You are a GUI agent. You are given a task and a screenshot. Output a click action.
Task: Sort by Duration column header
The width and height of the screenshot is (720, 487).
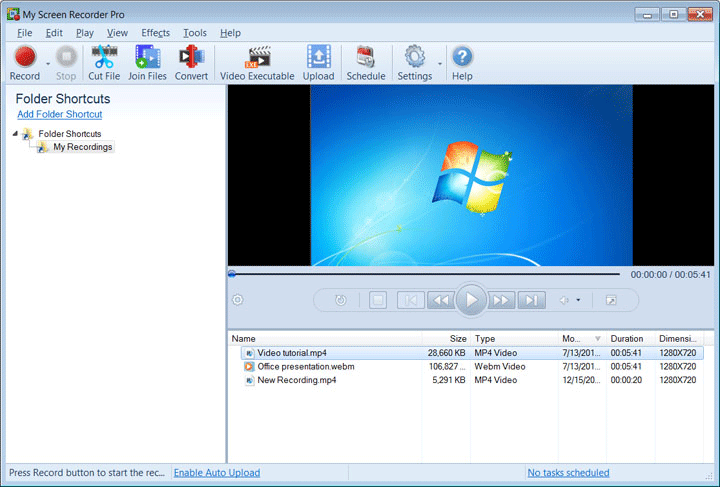pyautogui.click(x=630, y=339)
